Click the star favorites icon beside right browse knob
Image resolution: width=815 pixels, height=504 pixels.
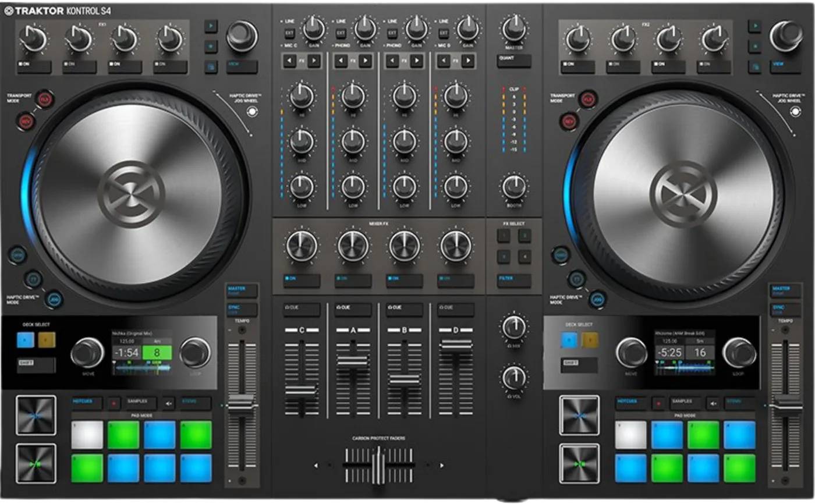point(755,46)
